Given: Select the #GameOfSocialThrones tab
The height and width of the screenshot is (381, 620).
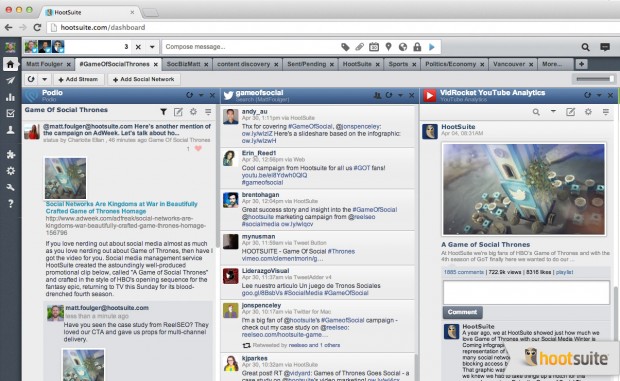Looking at the screenshot, I should coord(114,64).
